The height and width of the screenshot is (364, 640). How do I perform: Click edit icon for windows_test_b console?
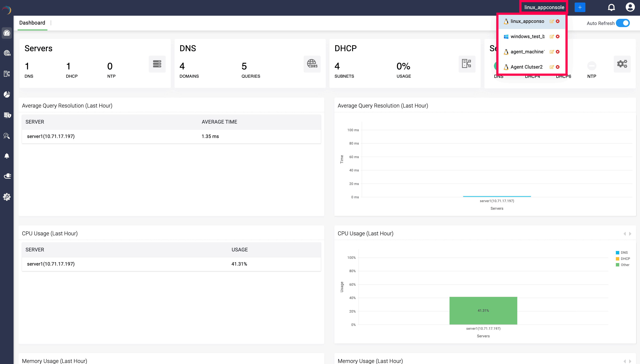point(552,37)
